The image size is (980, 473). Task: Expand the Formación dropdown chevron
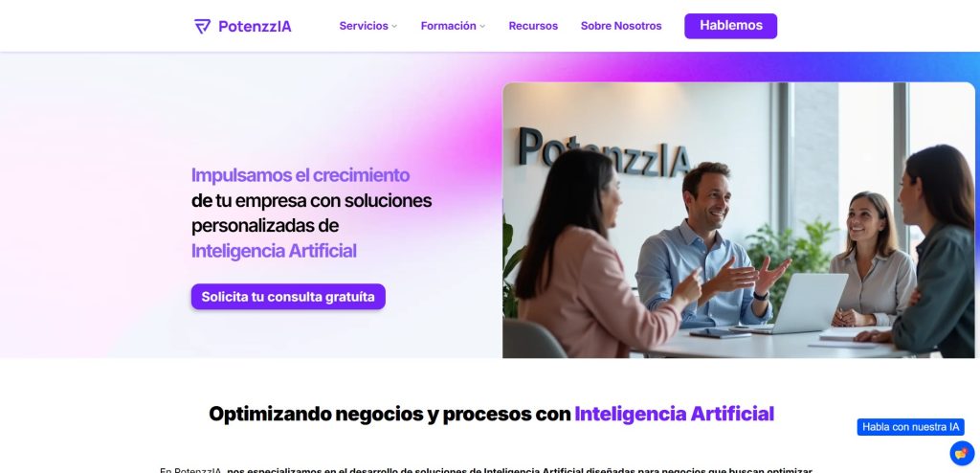pyautogui.click(x=482, y=26)
